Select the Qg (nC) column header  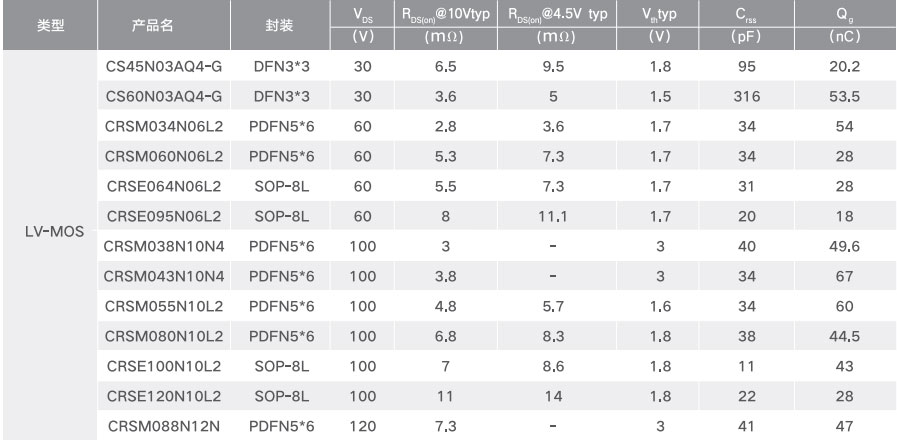click(844, 26)
